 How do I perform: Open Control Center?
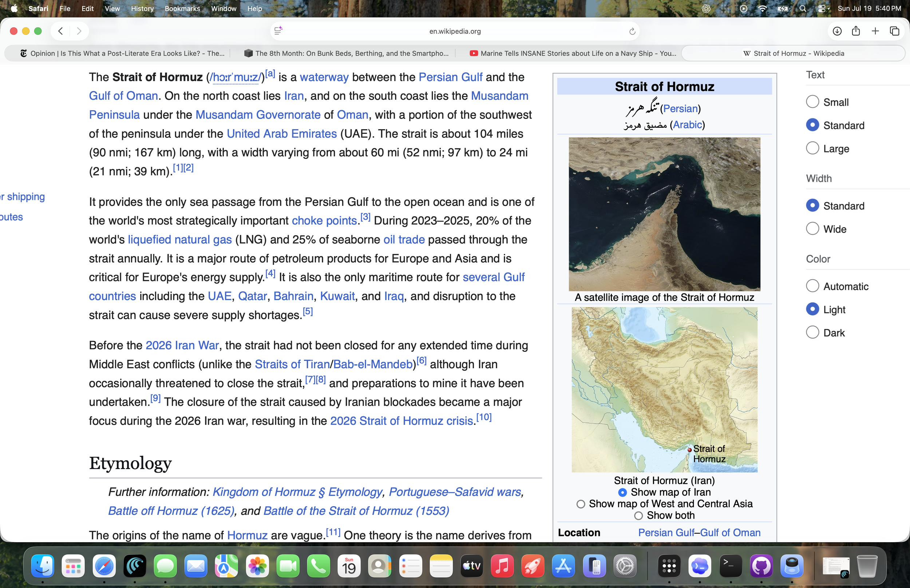823,8
